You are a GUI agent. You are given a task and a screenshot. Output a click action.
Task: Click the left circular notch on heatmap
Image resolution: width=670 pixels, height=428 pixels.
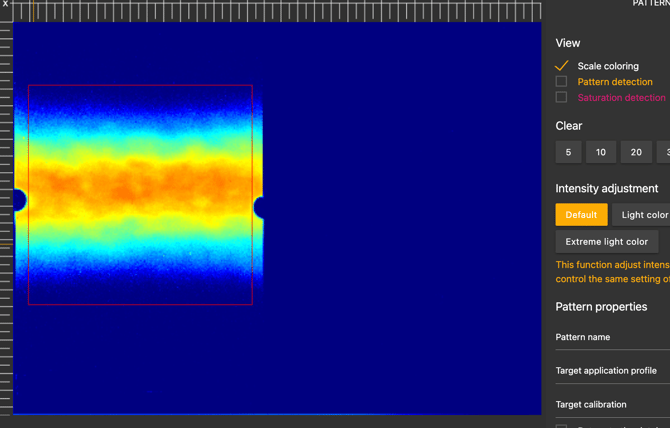pos(19,200)
